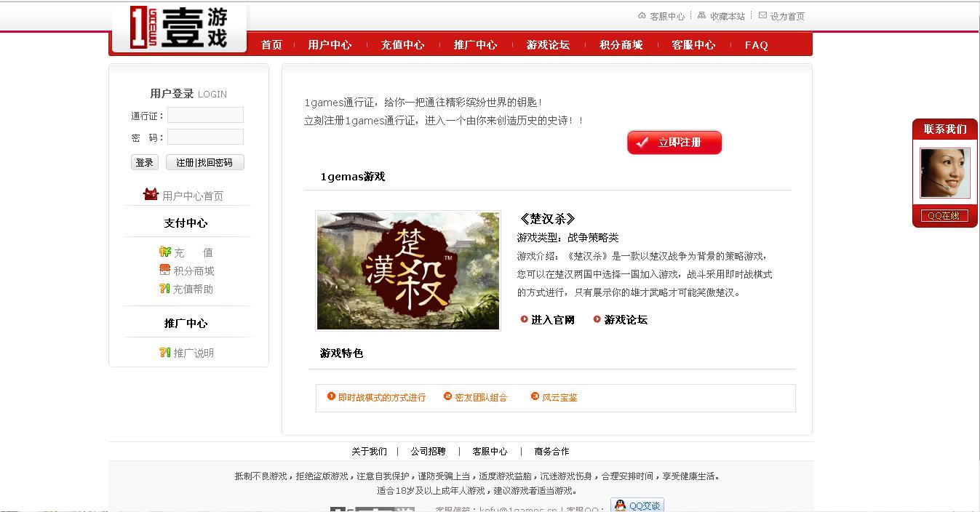Click 充值帮助 help icon
This screenshot has width=980, height=512.
[165, 288]
